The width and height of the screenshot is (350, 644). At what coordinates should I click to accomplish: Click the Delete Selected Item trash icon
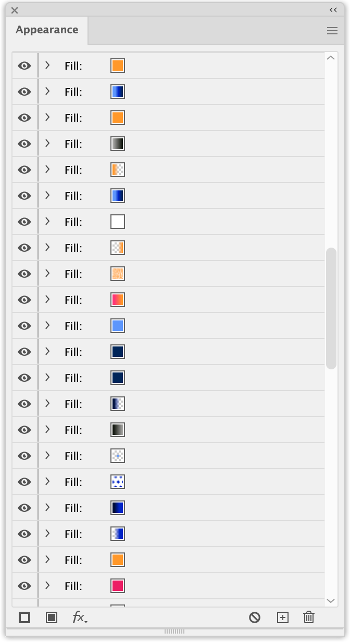309,617
